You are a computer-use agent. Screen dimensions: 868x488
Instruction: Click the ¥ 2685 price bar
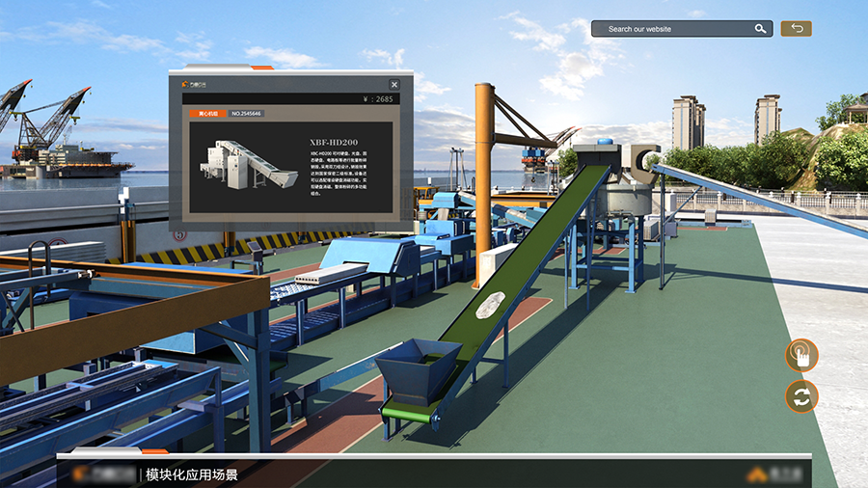pyautogui.click(x=290, y=99)
